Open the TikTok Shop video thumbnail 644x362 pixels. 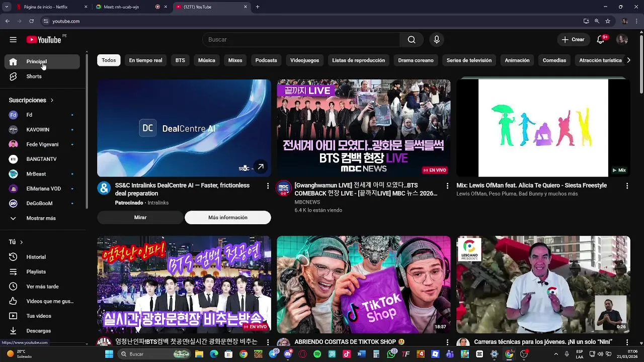pos(364,285)
